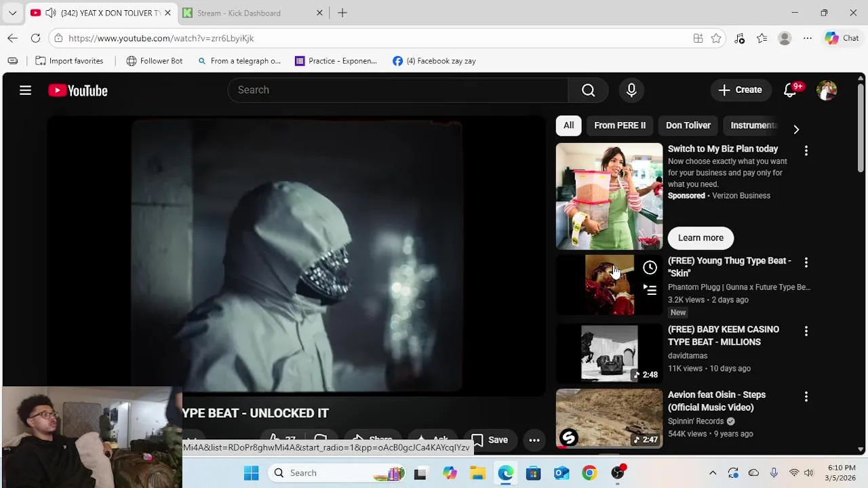Open Google Chrome from the taskbar
Image resolution: width=868 pixels, height=488 pixels.
[x=590, y=473]
